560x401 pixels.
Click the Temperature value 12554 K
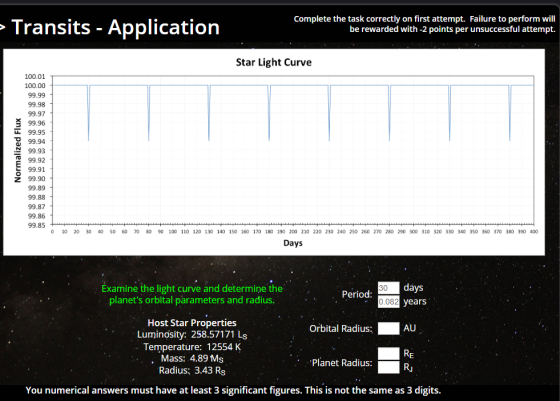point(224,347)
